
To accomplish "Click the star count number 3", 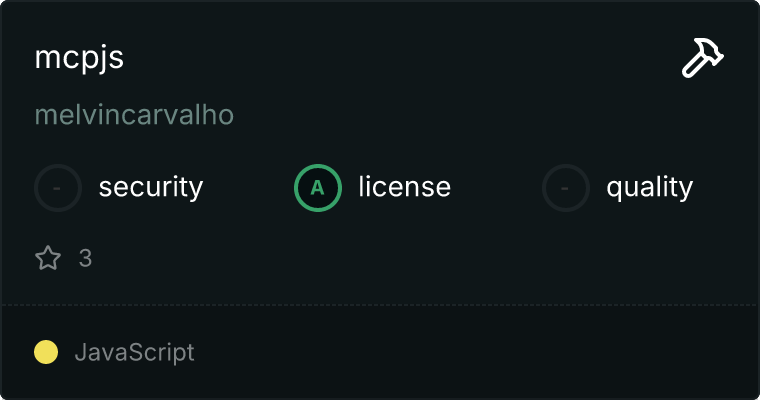I will 85,259.
